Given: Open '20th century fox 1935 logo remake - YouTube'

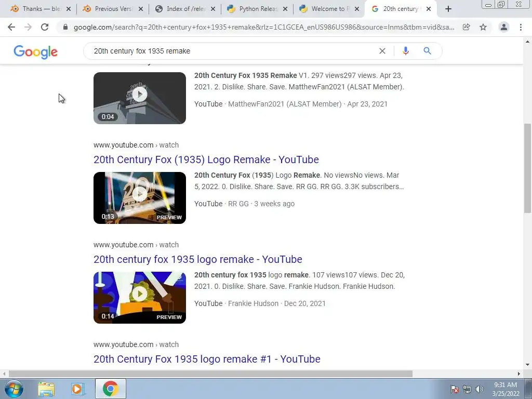Looking at the screenshot, I should pyautogui.click(x=198, y=259).
